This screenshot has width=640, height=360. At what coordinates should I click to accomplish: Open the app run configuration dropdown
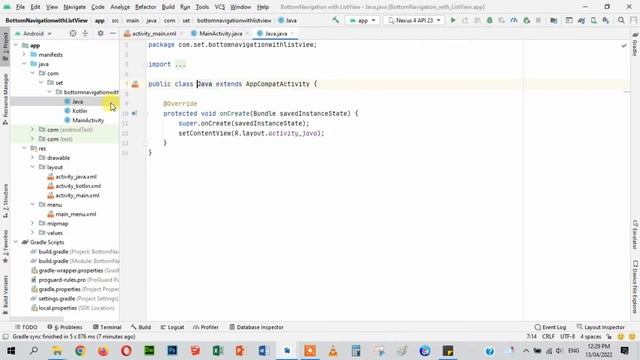(x=362, y=20)
